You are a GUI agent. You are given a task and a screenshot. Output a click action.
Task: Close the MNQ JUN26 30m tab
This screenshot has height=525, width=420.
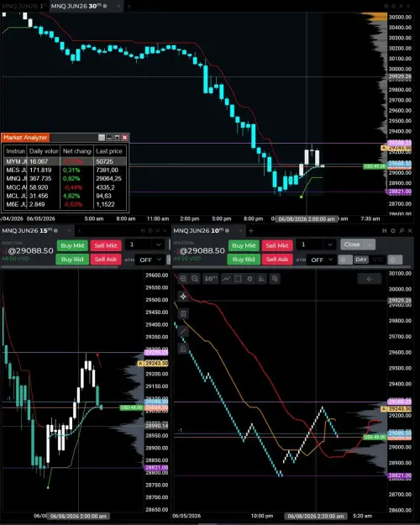pyautogui.click(x=119, y=6)
